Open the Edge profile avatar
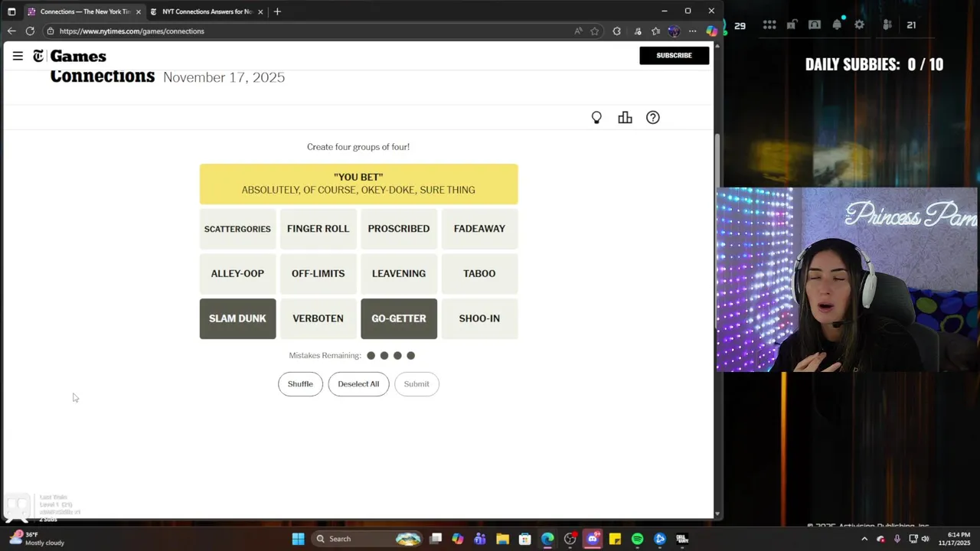Viewport: 980px width, 551px height. click(x=674, y=31)
